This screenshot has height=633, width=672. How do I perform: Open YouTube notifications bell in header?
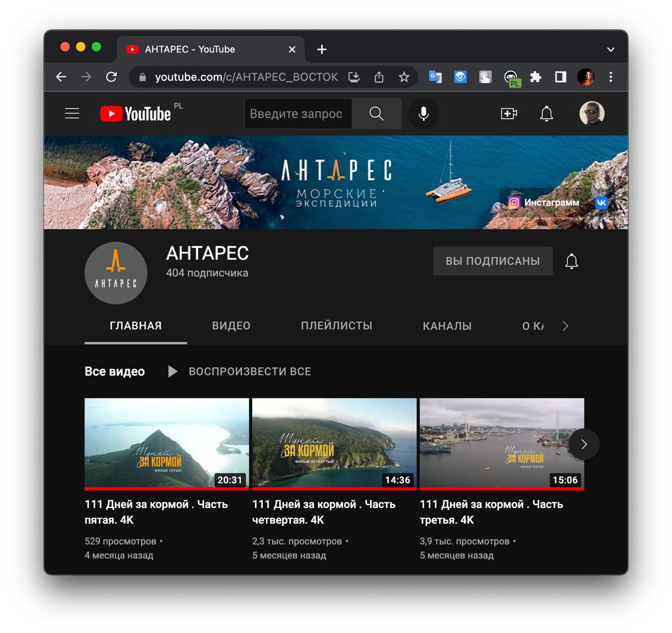(547, 113)
